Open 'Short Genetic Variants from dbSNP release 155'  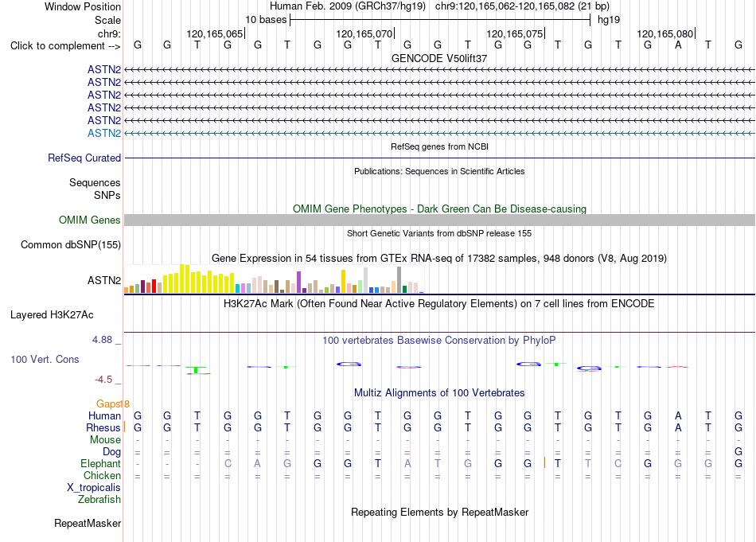tap(439, 233)
